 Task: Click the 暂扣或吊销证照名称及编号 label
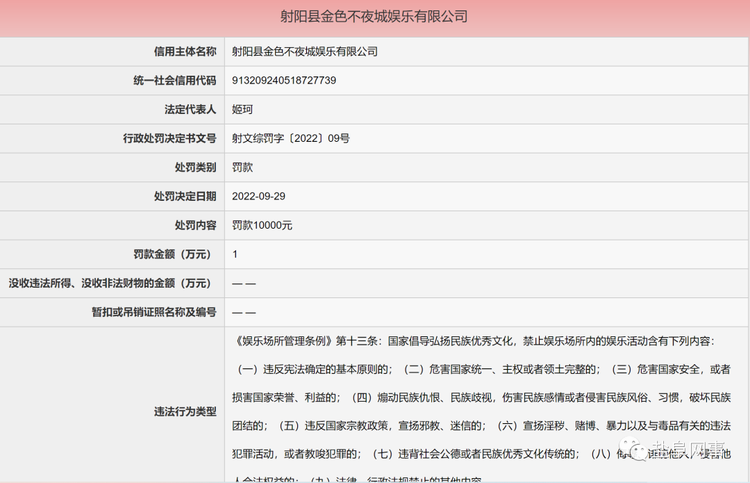click(x=150, y=312)
